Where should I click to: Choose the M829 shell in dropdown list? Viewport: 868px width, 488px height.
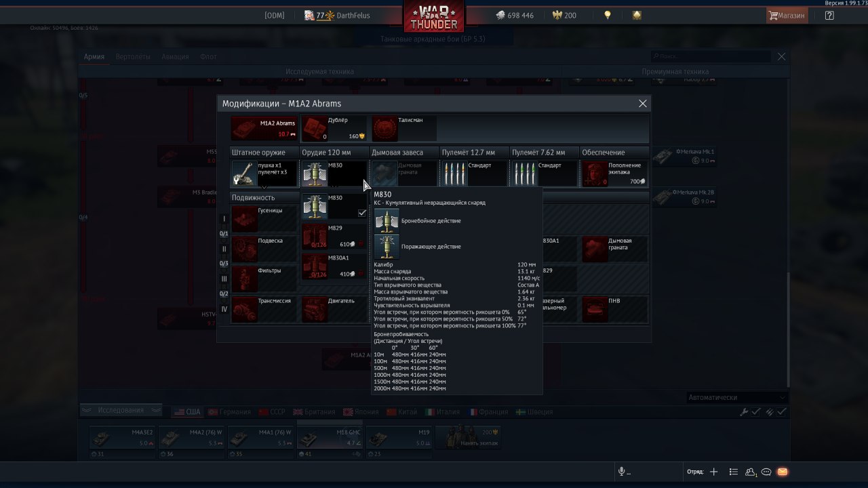tap(334, 236)
